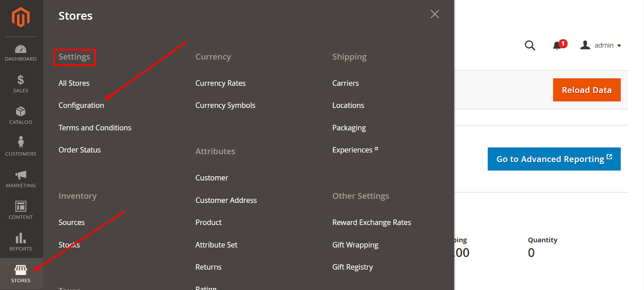Open the Configuration settings page
This screenshot has height=290, width=644.
pyautogui.click(x=81, y=105)
